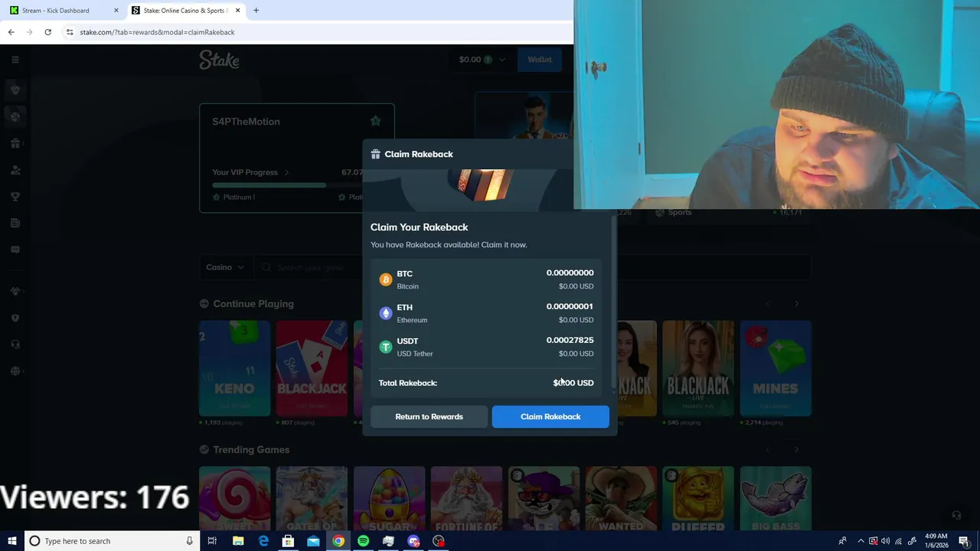980x551 pixels.
Task: Click the gift icon beside Claim Rakeback title
Action: tap(375, 154)
